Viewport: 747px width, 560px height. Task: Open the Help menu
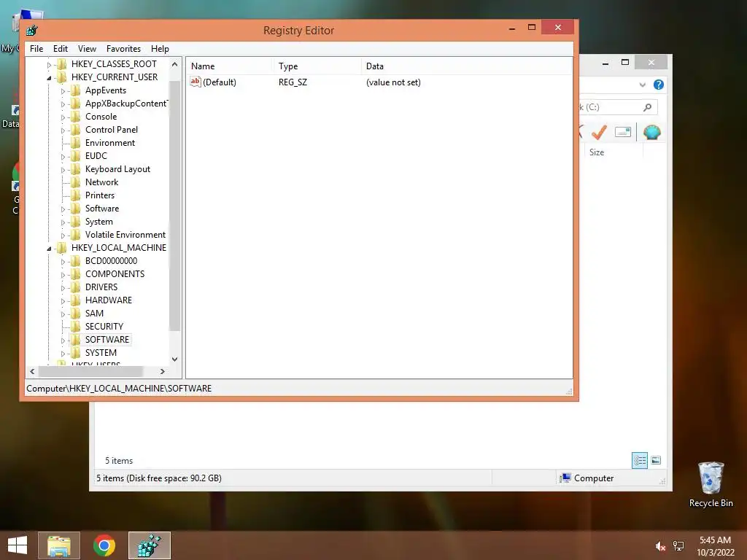160,49
